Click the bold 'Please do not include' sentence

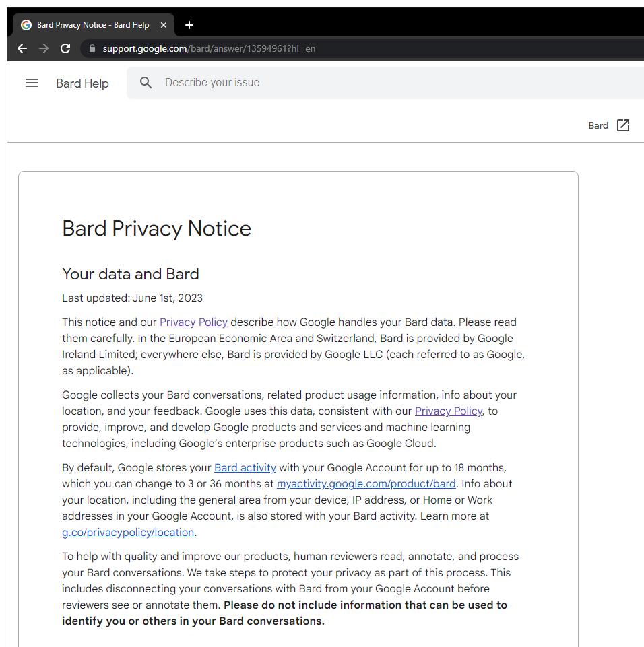coord(284,613)
